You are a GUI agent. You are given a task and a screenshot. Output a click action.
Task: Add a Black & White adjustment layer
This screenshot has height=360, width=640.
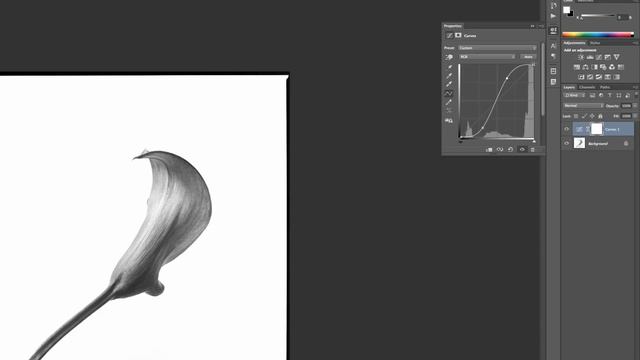(594, 67)
